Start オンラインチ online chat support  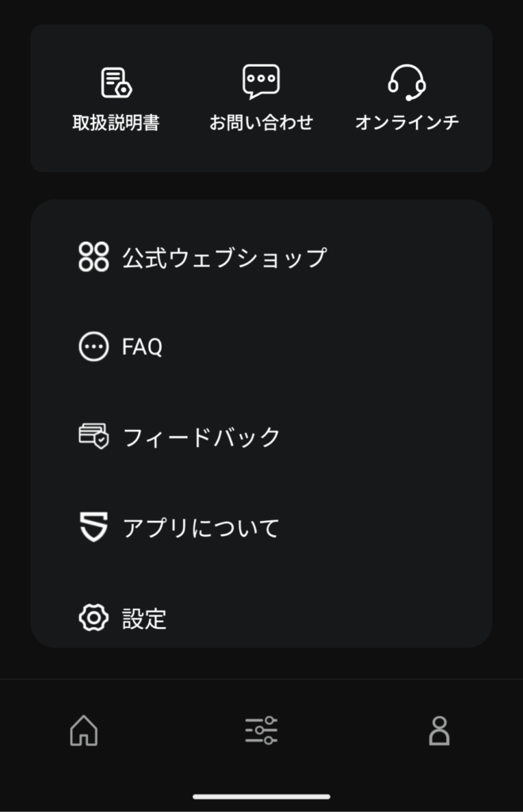pos(407,123)
